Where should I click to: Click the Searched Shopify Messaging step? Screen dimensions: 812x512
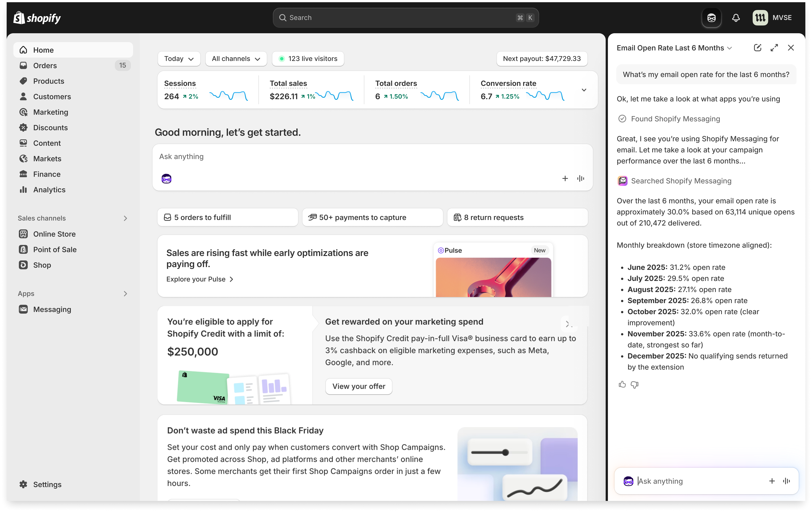point(674,181)
